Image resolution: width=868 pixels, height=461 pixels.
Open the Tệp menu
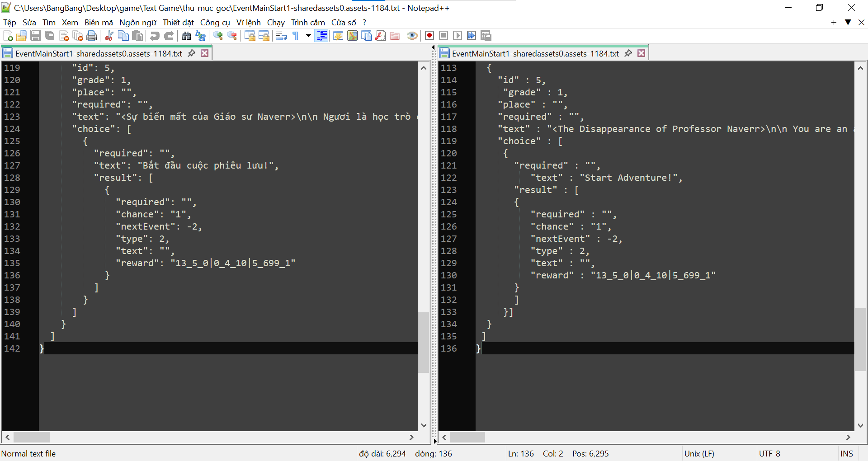[9, 23]
